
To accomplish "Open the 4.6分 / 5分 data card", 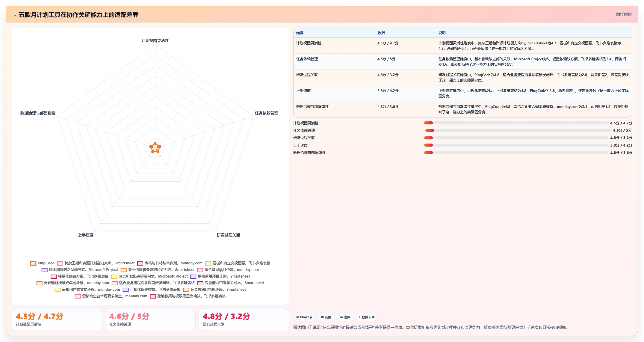I will tap(150, 319).
